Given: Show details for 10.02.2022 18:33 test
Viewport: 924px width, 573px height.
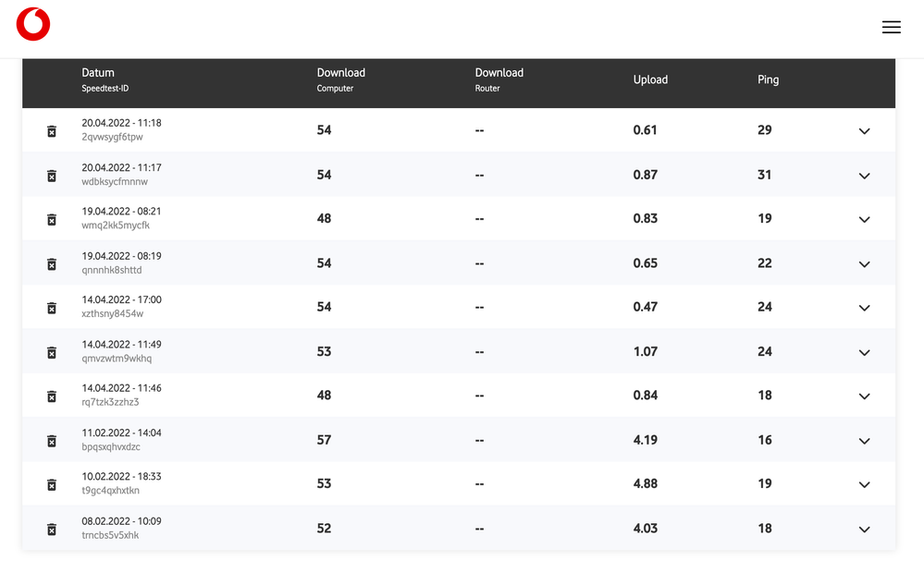Looking at the screenshot, I should tap(864, 485).
